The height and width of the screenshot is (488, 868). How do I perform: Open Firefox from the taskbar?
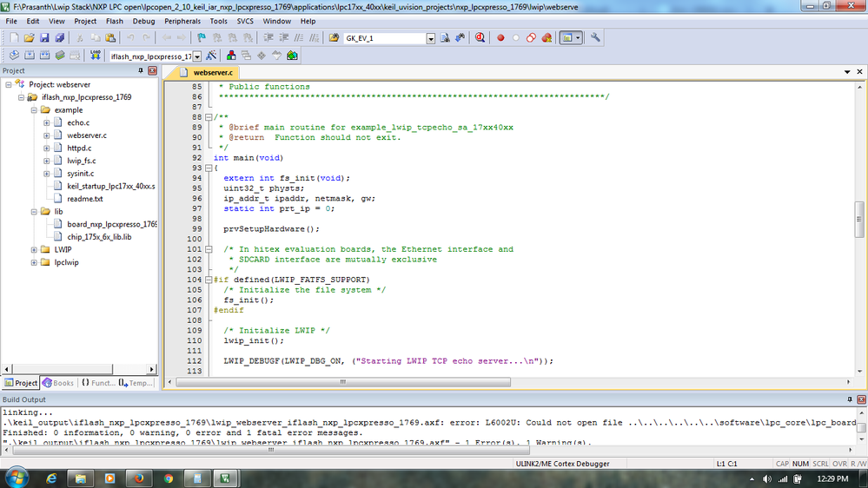tap(139, 478)
